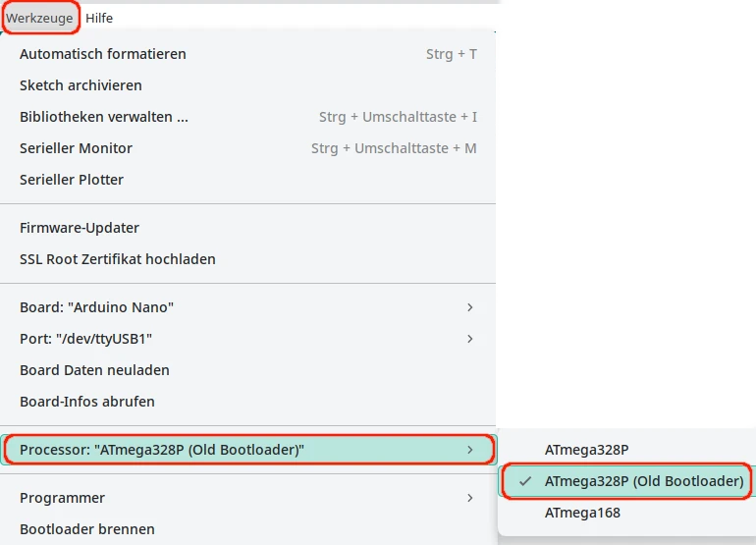Start the Firmware-Updater

click(80, 228)
